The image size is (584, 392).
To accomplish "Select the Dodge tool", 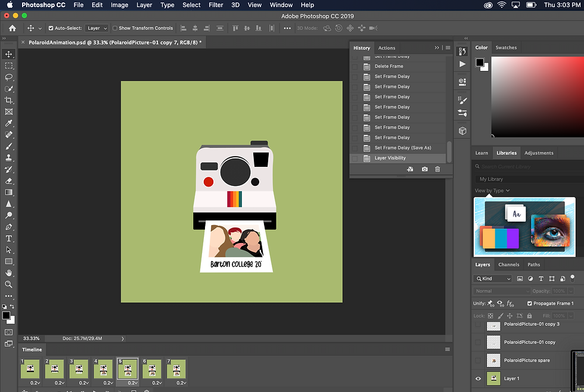I will (x=8, y=215).
